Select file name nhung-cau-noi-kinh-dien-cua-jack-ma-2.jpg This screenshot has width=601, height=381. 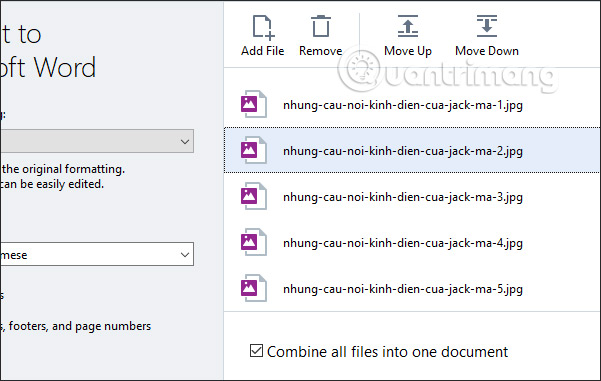[x=403, y=151]
